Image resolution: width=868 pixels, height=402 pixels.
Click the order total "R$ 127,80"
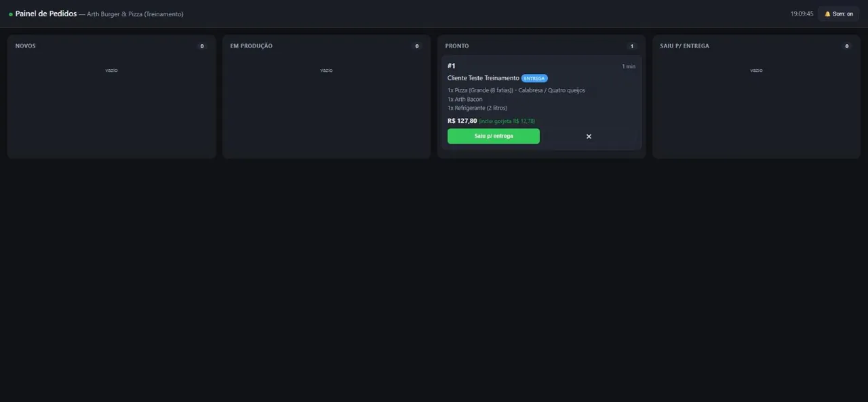coord(462,121)
